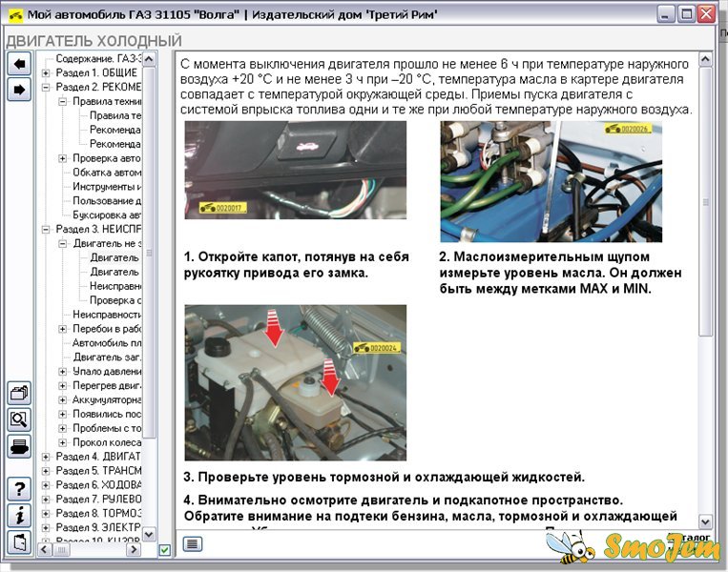Viewport: 728px width, 572px height.
Task: Select 'Обкатка автом' tree entry
Action: click(107, 173)
